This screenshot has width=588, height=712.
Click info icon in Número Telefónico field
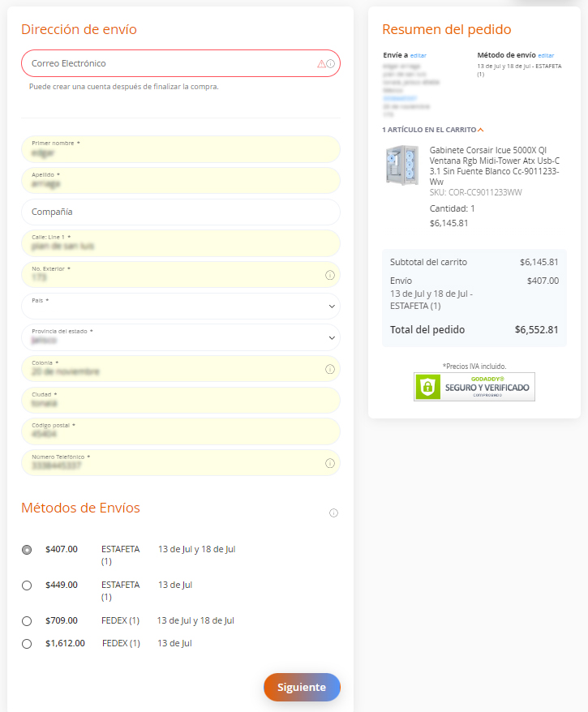pos(330,463)
